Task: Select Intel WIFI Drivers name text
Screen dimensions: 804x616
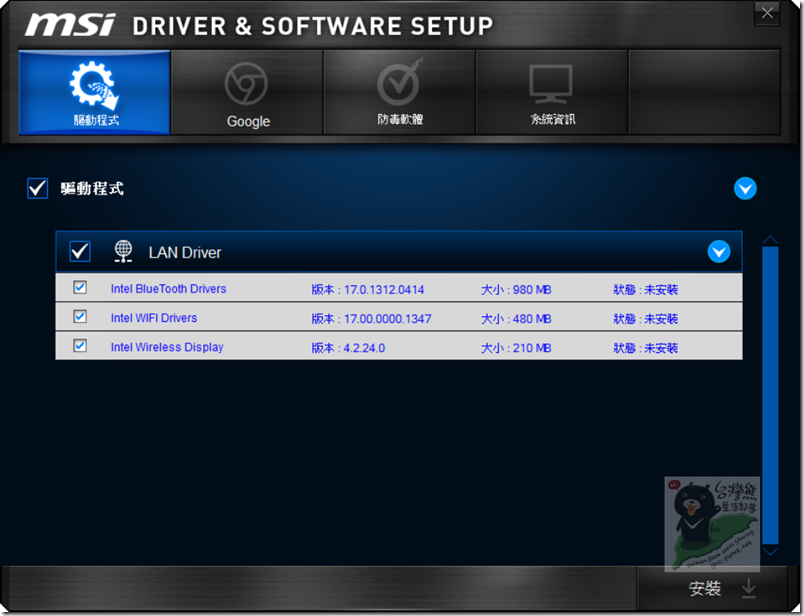Action: pyautogui.click(x=154, y=318)
